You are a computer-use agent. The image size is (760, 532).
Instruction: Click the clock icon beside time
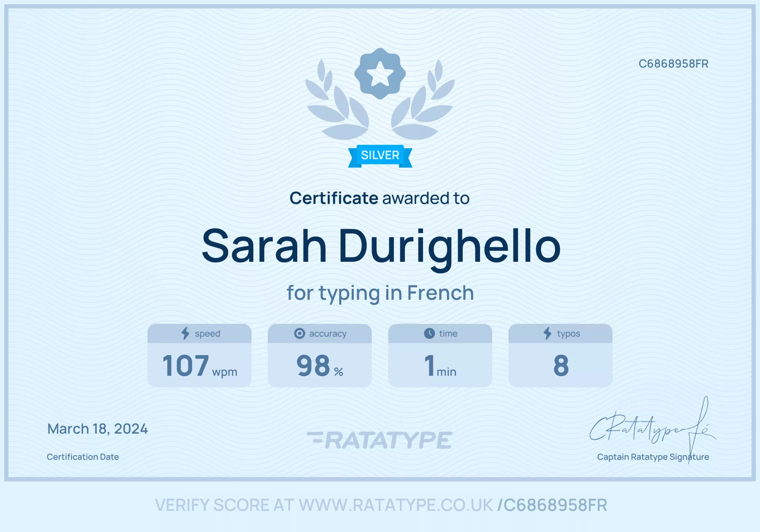click(429, 334)
